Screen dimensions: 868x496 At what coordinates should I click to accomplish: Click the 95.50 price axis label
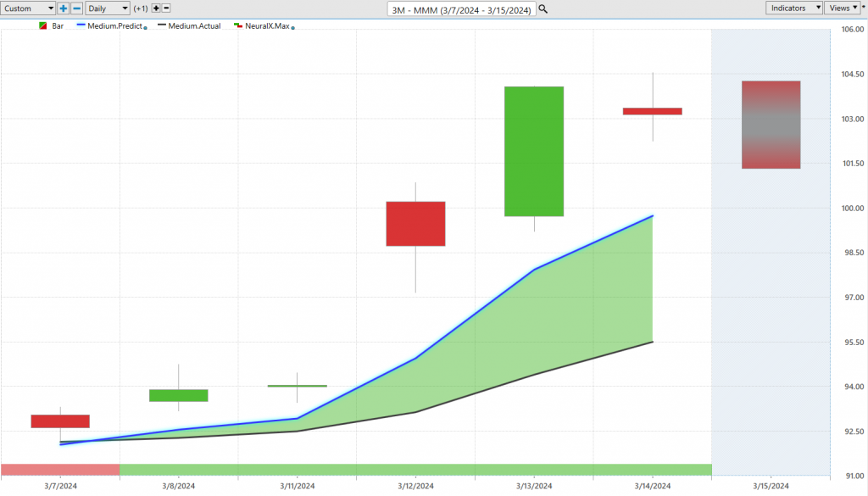pos(854,343)
